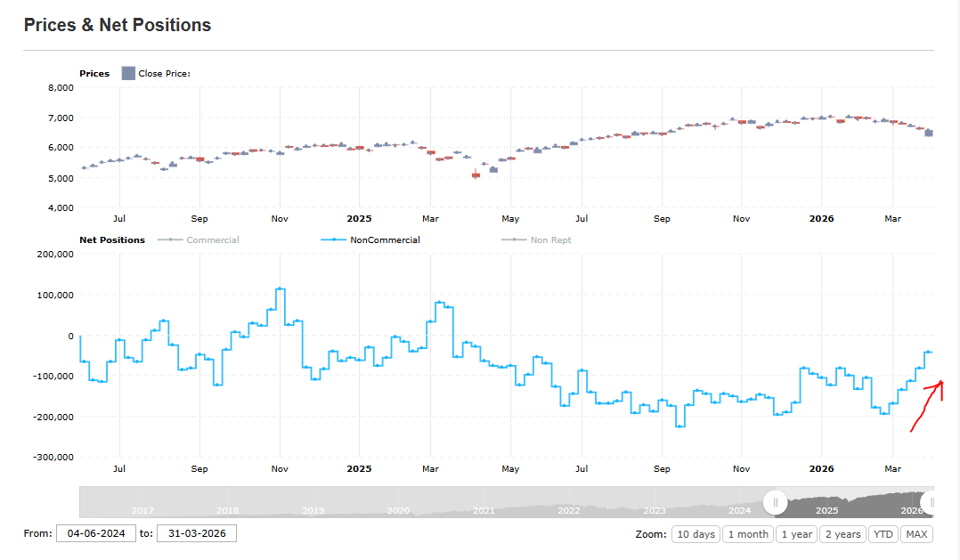Jump to 2018 in the navigator timeline
The image size is (960, 560).
tap(228, 510)
